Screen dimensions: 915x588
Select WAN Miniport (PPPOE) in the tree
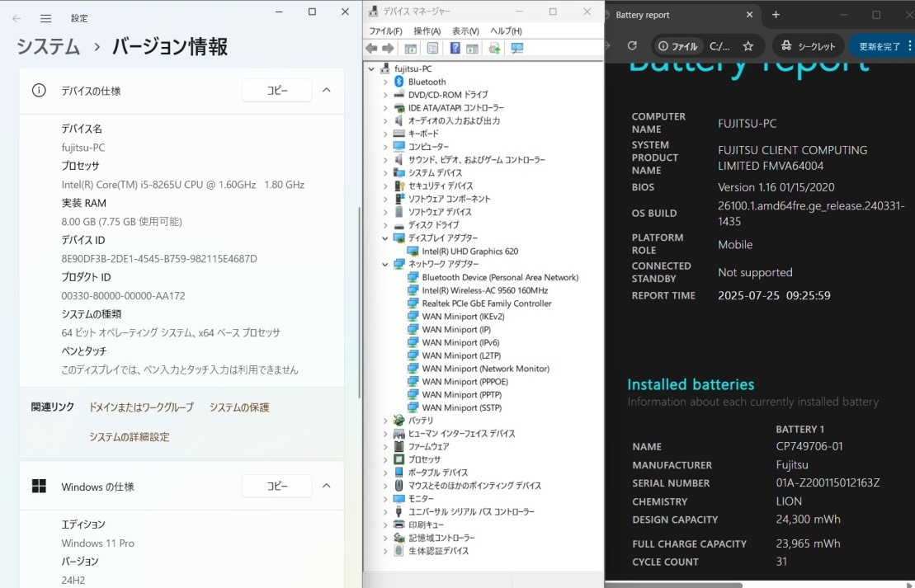(465, 382)
